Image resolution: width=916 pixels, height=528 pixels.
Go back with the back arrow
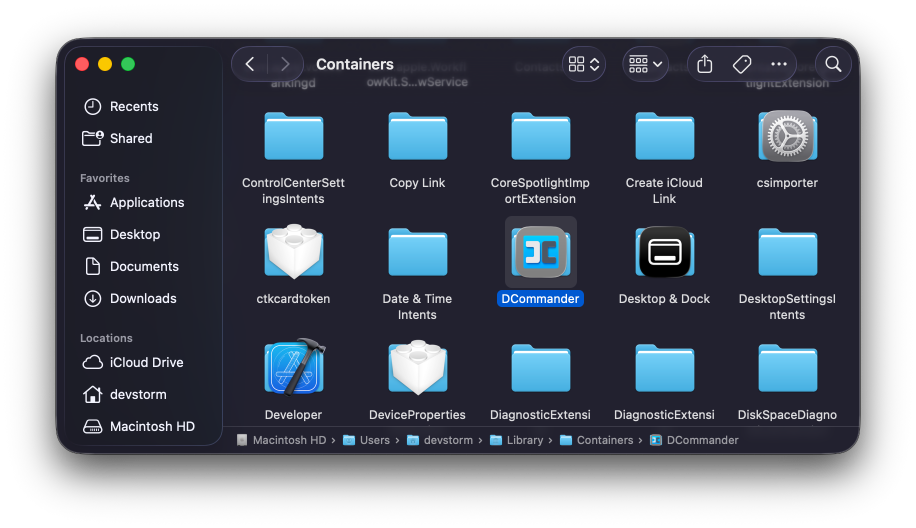[250, 64]
